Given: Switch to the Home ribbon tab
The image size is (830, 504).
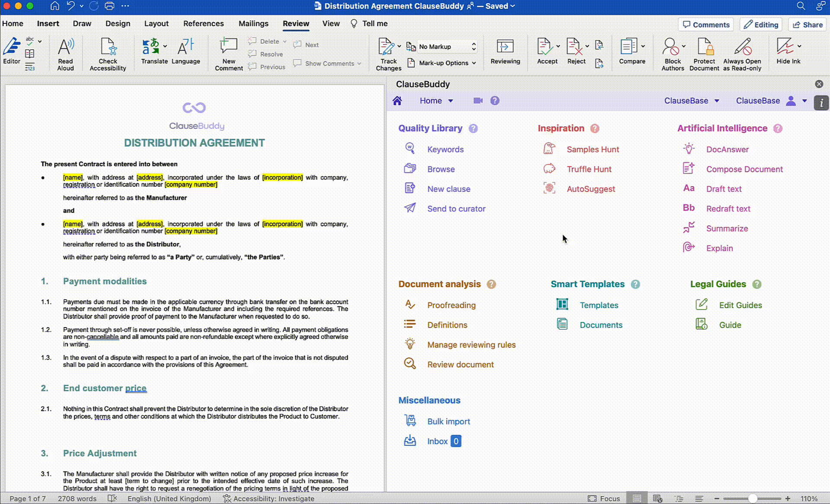Looking at the screenshot, I should (13, 24).
